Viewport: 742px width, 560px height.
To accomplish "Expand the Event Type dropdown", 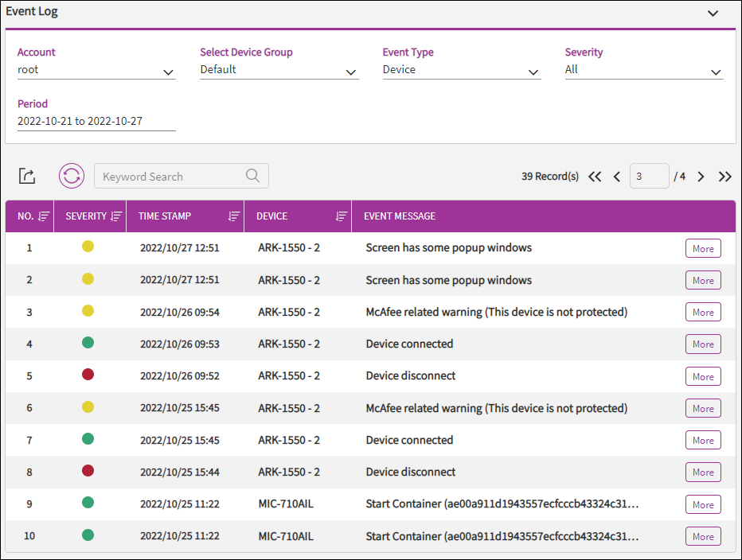I will tap(462, 71).
